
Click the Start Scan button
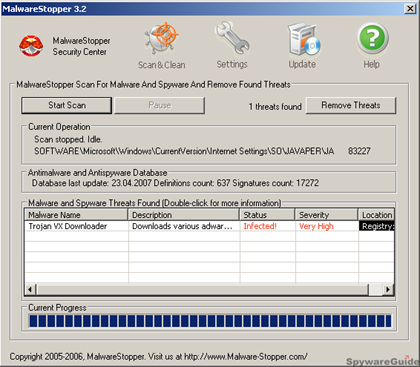(67, 105)
